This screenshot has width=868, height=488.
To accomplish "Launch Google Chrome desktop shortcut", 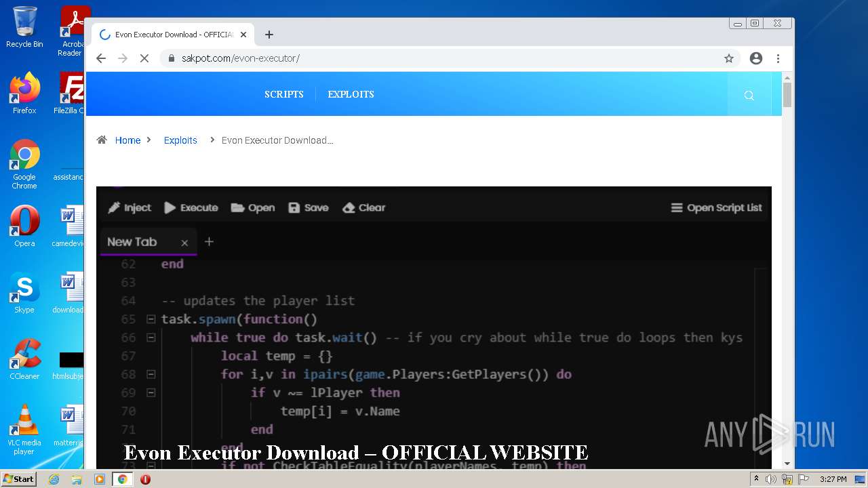I will [24, 164].
